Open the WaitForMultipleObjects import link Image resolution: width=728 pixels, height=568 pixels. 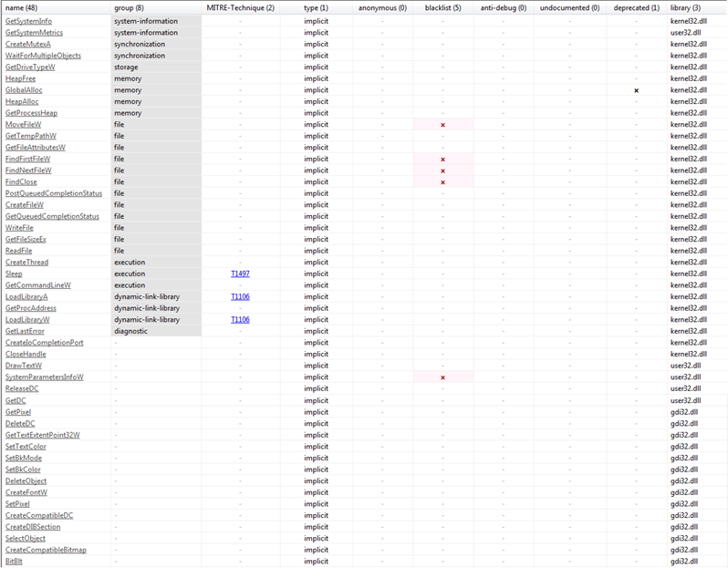tap(43, 56)
